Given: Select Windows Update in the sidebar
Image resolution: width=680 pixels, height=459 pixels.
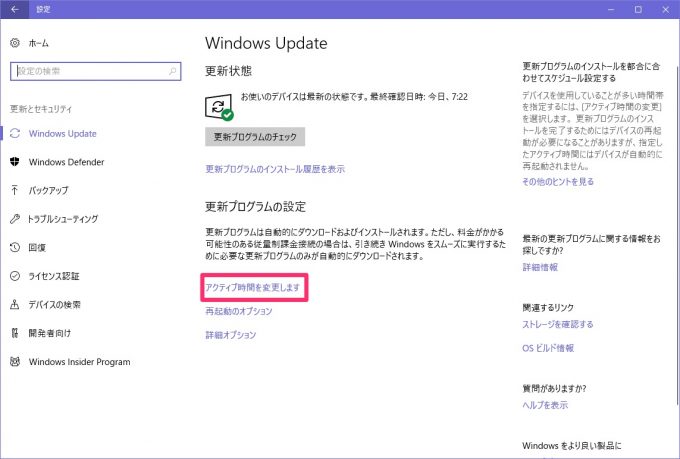Looking at the screenshot, I should click(x=62, y=134).
